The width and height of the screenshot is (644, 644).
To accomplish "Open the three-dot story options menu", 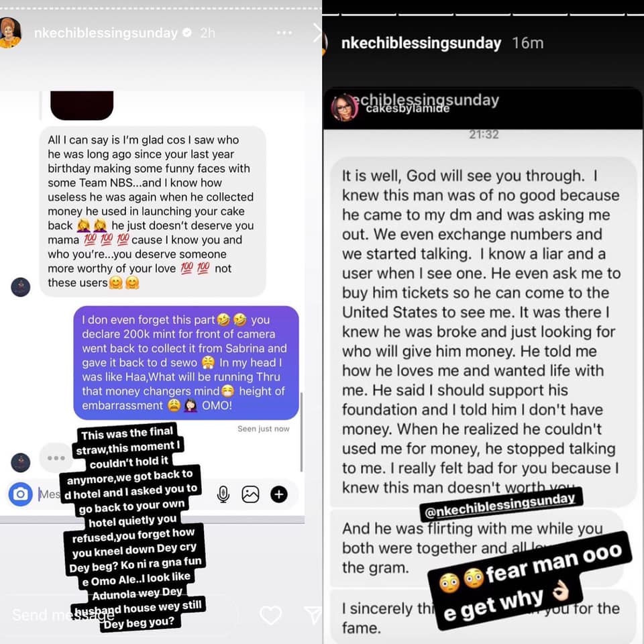I will coord(284,32).
